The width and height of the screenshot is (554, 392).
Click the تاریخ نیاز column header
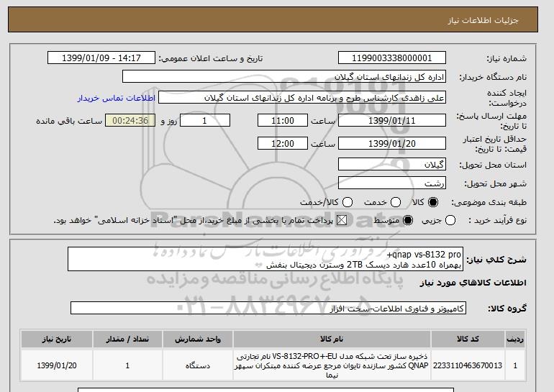[x=57, y=339]
